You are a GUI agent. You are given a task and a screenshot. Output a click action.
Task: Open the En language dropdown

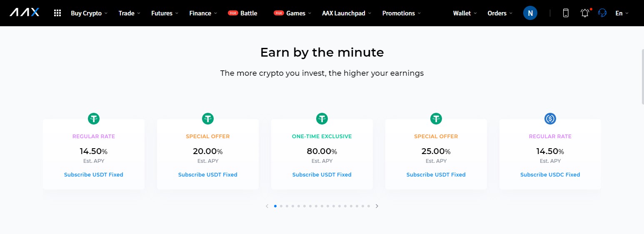[x=622, y=13]
